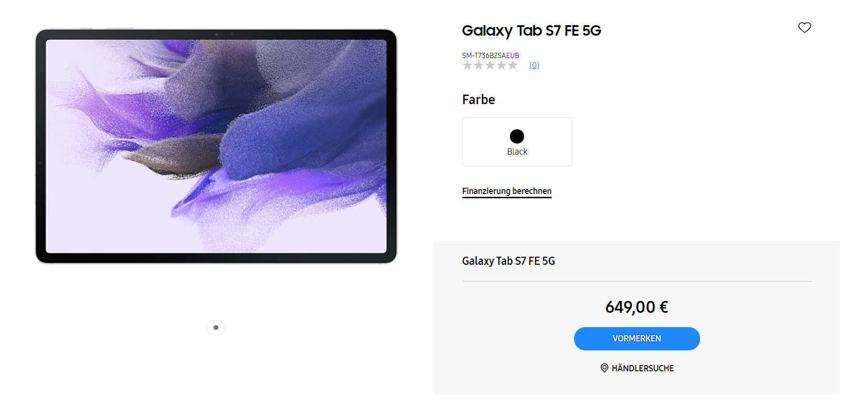Click the first rating star

click(467, 66)
